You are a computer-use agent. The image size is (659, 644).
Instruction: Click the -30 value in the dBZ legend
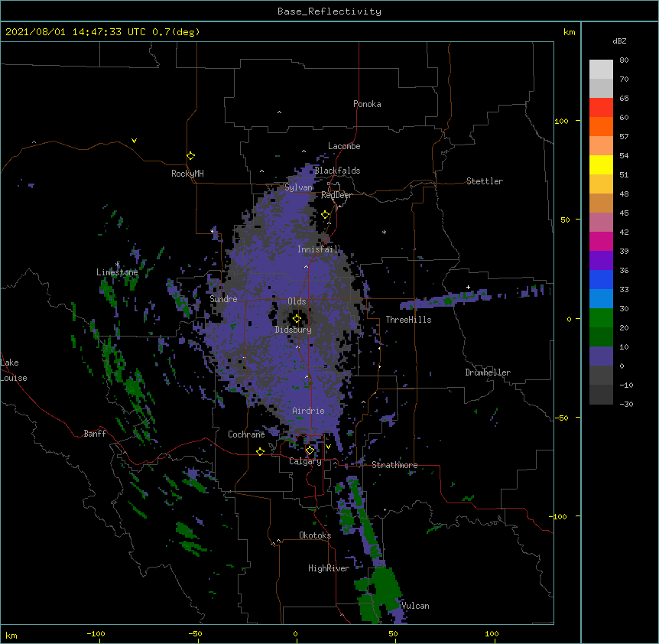(x=626, y=404)
